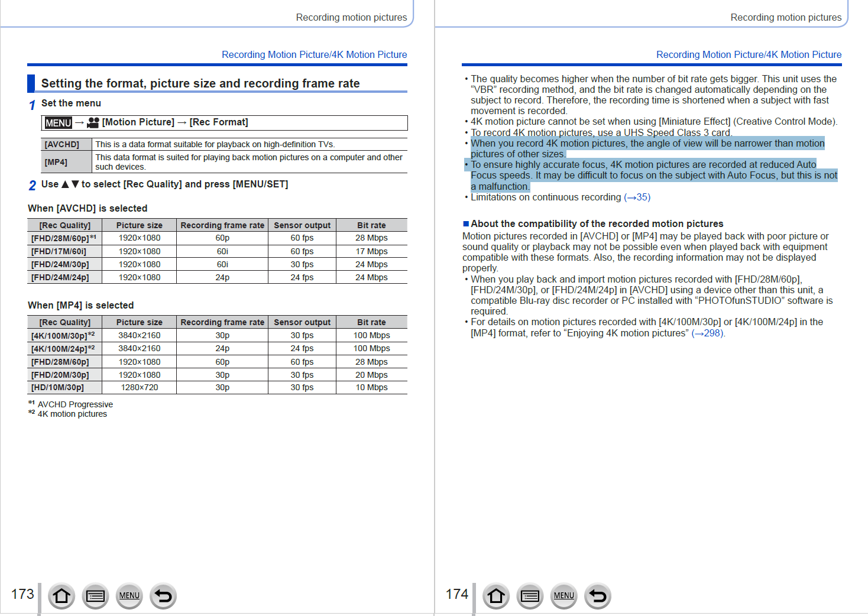Follow the page 298 4K motion pictures link
This screenshot has width=868, height=616.
point(707,333)
